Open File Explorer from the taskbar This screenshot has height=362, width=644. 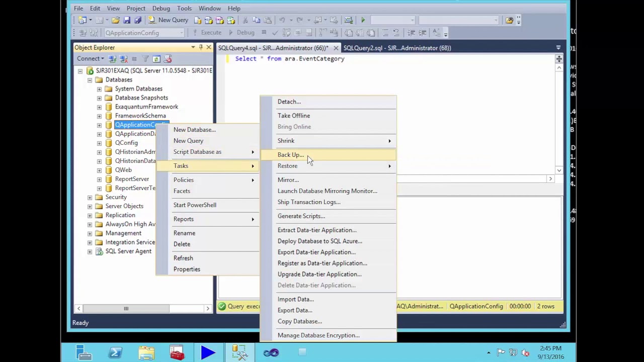point(146,352)
